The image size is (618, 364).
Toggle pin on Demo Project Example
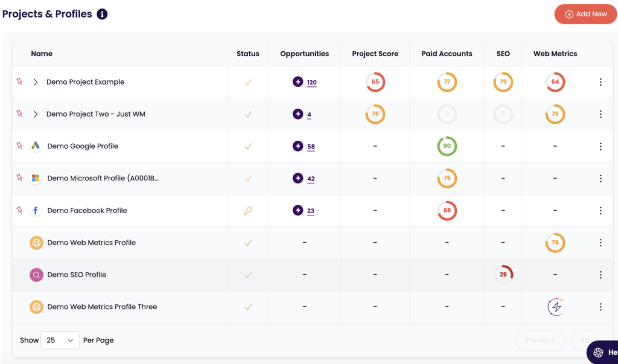tap(19, 81)
